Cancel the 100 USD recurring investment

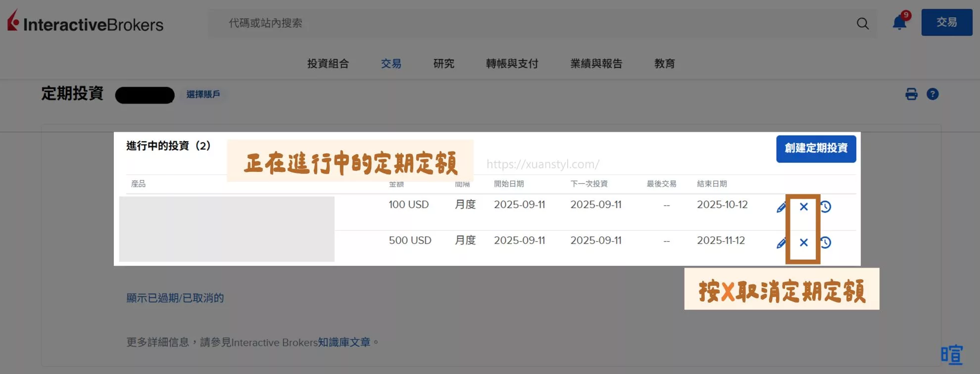(x=804, y=207)
